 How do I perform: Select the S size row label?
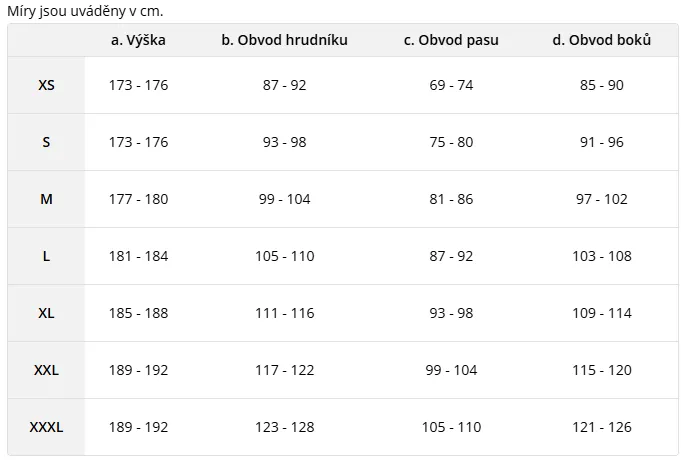46,143
